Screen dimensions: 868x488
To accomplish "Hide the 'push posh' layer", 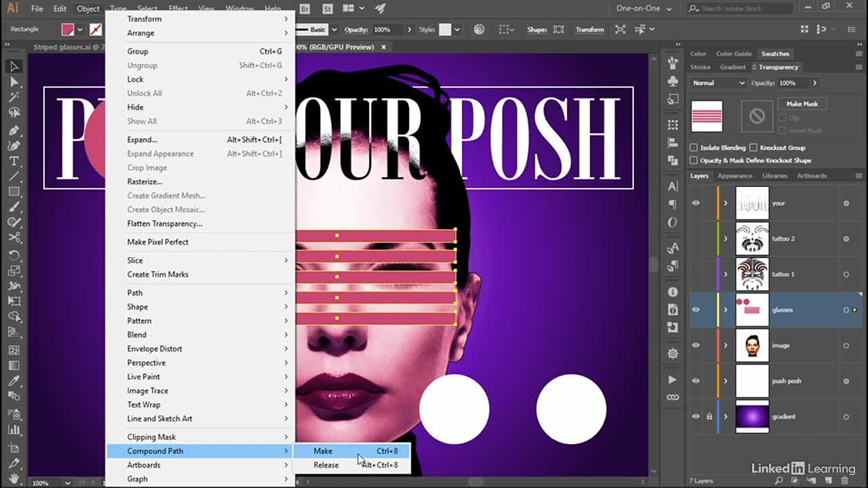I will (696, 381).
